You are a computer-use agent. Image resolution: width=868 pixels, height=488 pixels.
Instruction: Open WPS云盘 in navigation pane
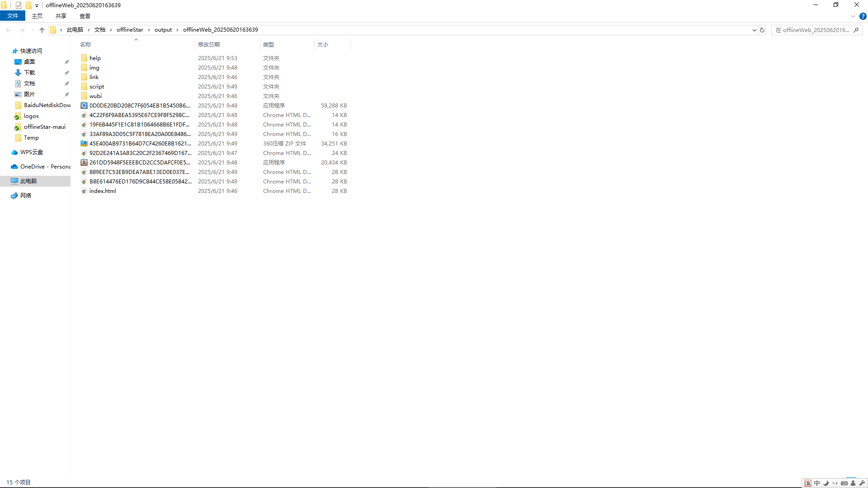(31, 152)
